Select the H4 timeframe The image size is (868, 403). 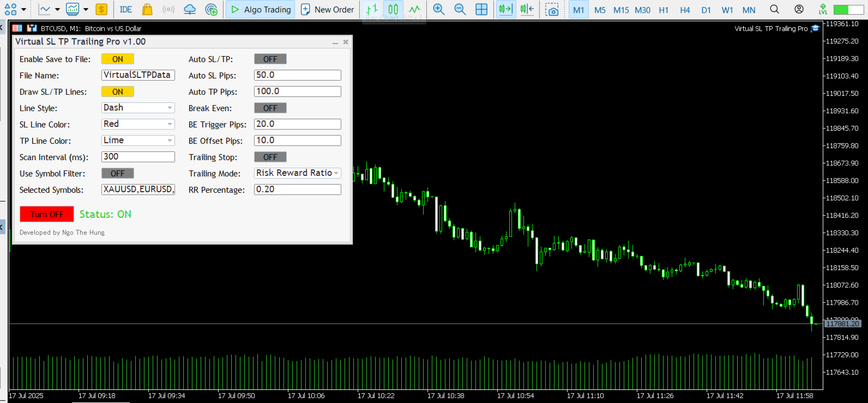[685, 10]
